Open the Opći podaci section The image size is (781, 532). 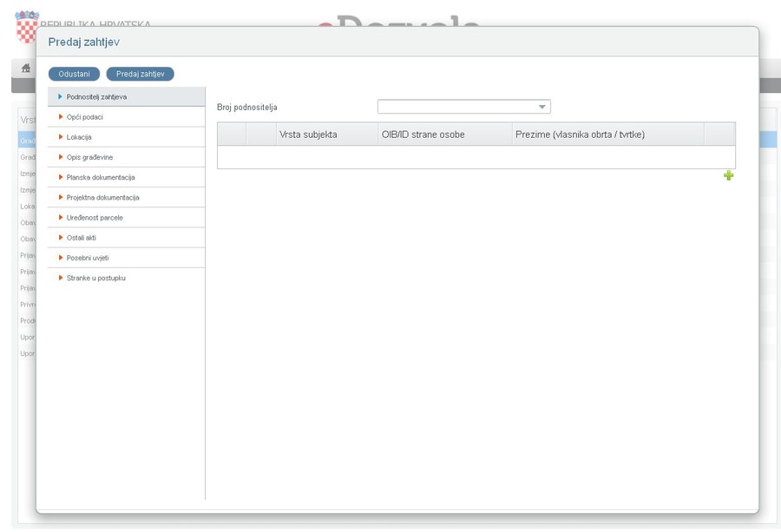pyautogui.click(x=85, y=117)
